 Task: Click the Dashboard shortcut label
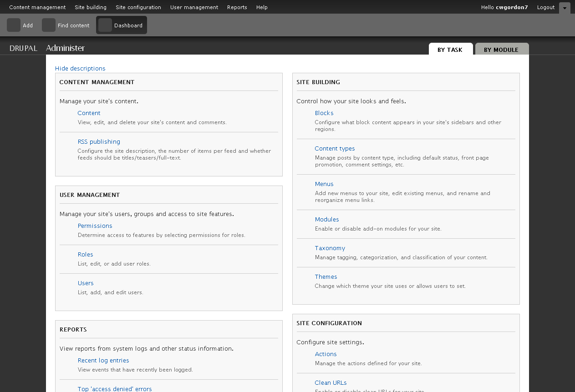(x=128, y=25)
